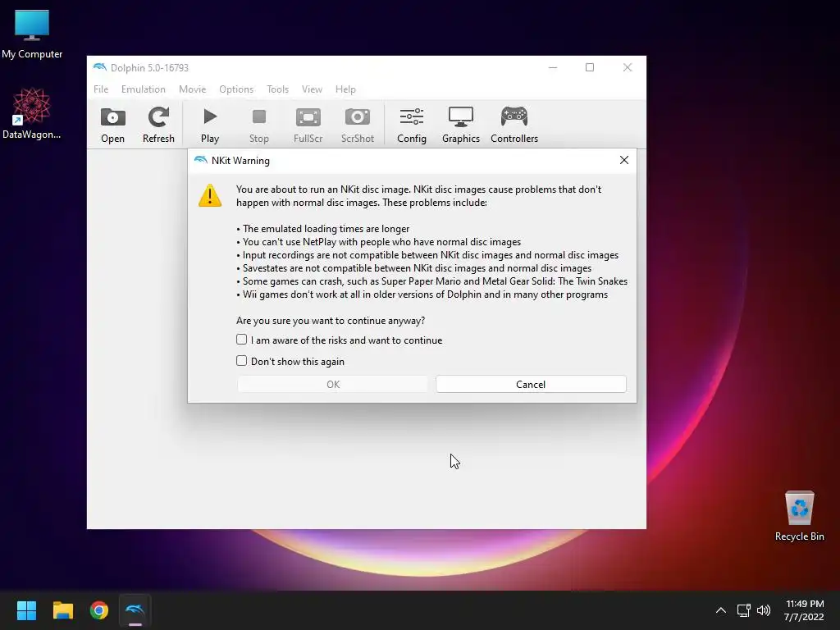Screen dimensions: 840x630
Task: Open the Windows Start menu
Action: coord(26,610)
